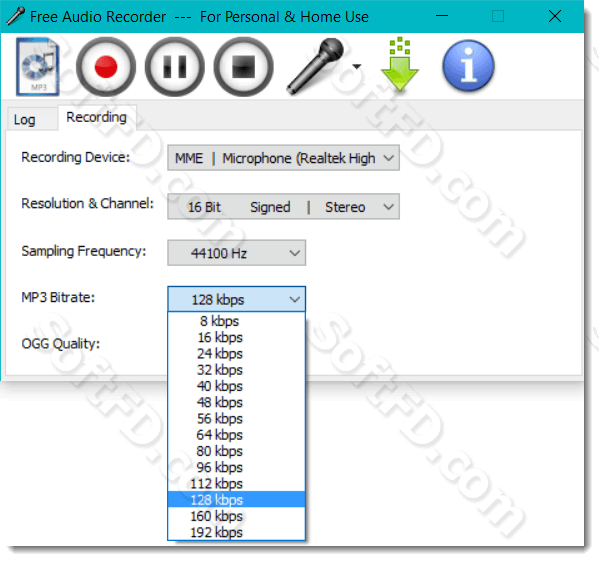Viewport: 599px width, 561px height.
Task: Pause the recording with the pause button
Action: 175,66
